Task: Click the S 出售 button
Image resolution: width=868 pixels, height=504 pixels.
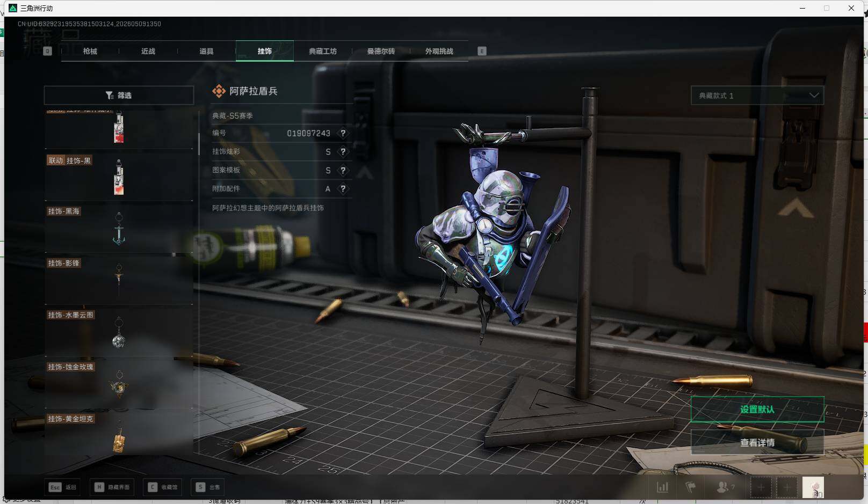Action: pyautogui.click(x=209, y=487)
